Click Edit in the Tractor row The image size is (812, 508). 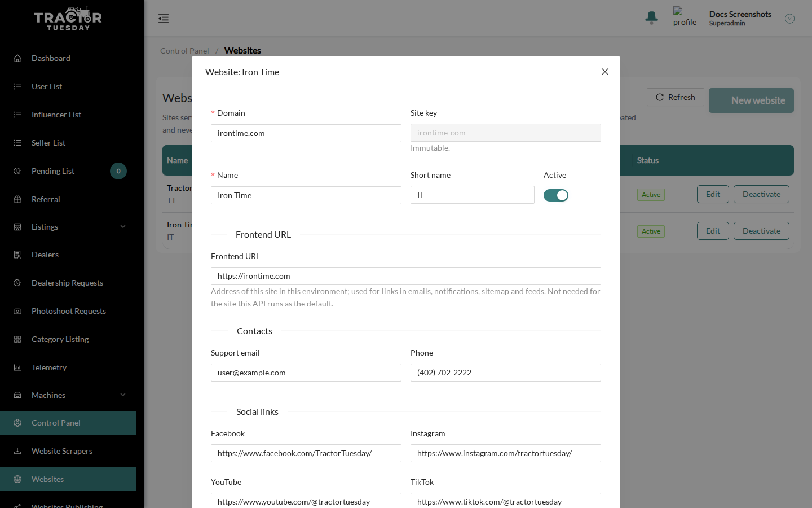pos(713,194)
